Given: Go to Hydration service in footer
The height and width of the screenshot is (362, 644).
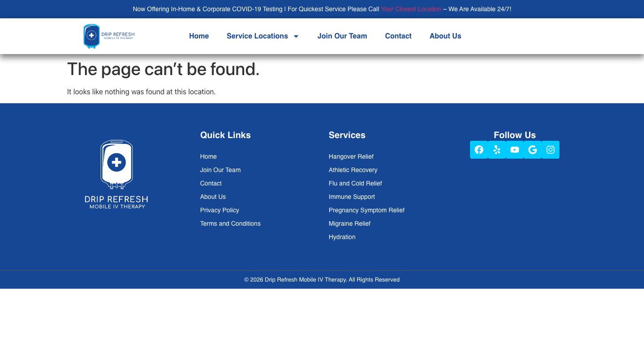Looking at the screenshot, I should pyautogui.click(x=342, y=237).
